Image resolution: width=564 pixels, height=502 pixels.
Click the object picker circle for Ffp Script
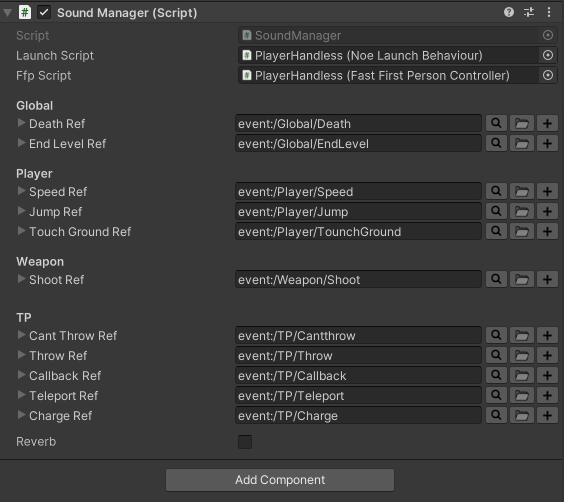coord(548,75)
